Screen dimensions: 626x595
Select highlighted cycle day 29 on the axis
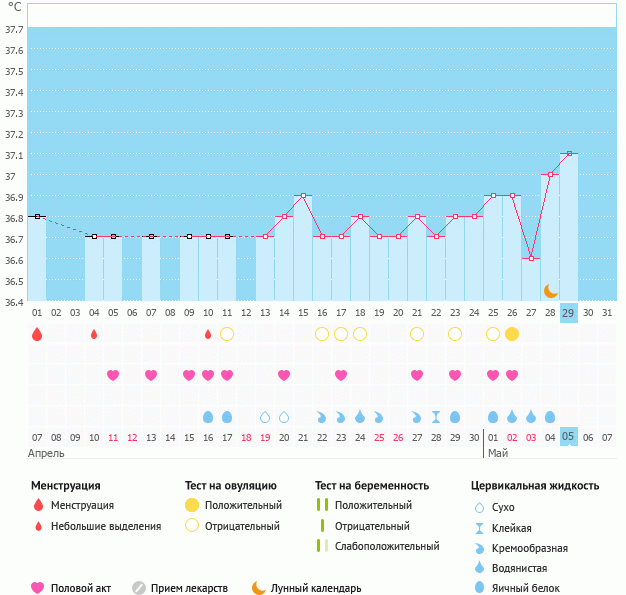pyautogui.click(x=569, y=313)
